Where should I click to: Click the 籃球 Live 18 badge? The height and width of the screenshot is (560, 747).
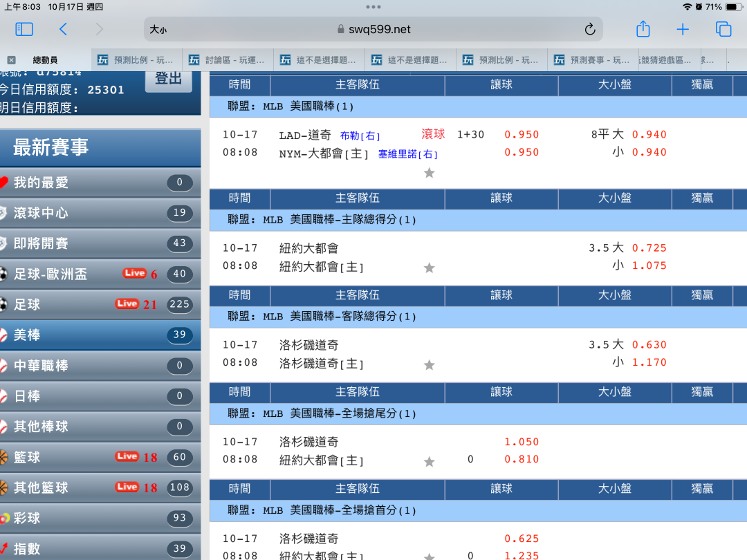pyautogui.click(x=127, y=456)
